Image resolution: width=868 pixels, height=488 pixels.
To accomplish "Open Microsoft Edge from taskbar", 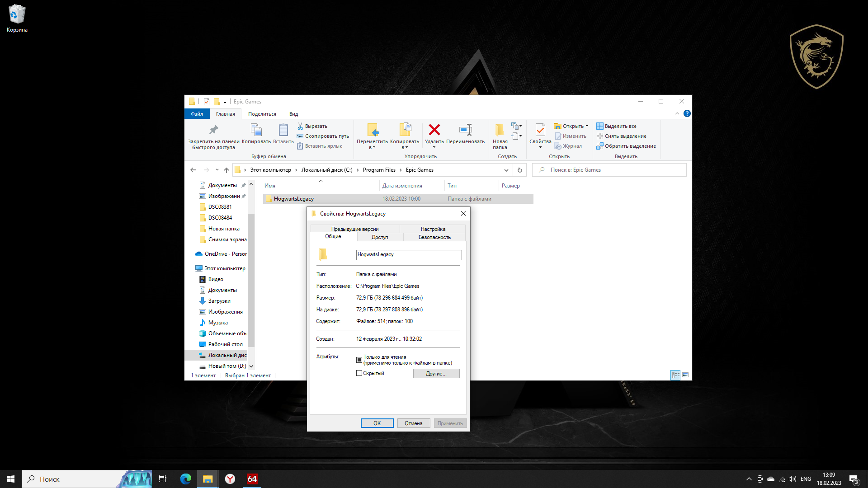I will [x=185, y=479].
